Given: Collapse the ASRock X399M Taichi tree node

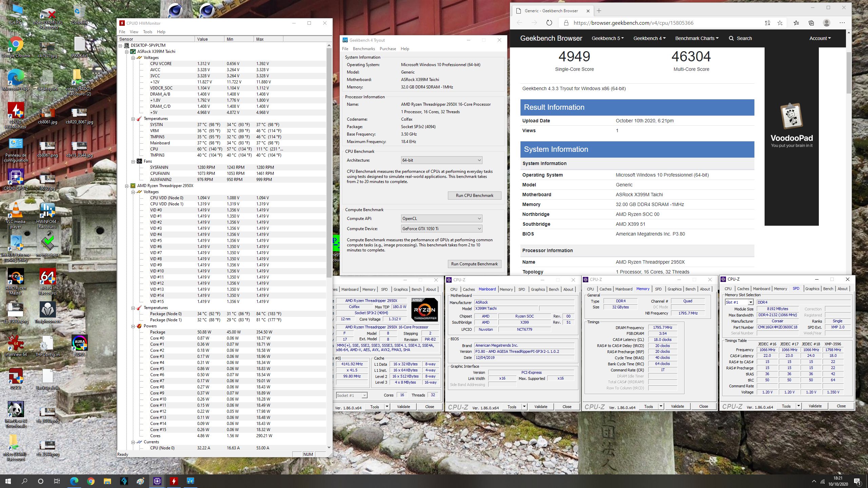Looking at the screenshot, I should 126,52.
